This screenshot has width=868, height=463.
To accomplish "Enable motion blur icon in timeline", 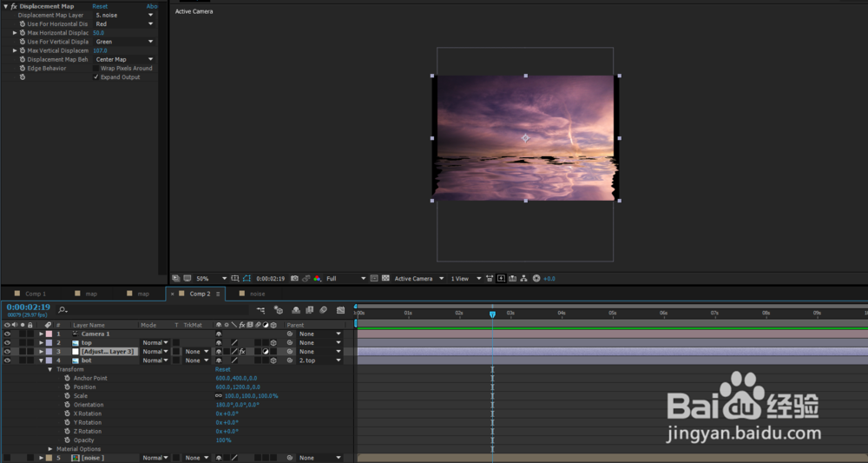I will pyautogui.click(x=324, y=310).
